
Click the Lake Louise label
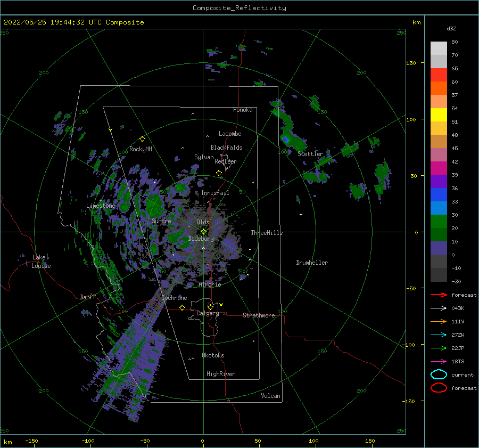[x=41, y=262]
